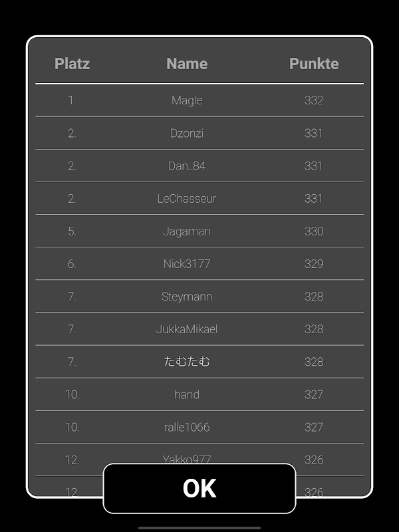
Task: Tap the Yakko977 player name
Action: (187, 458)
